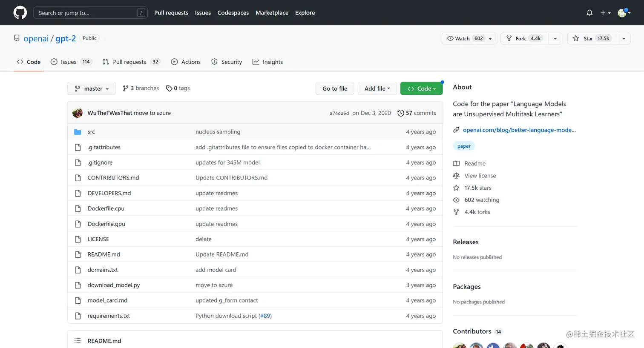
Task: Click the WuTheFWasThat author name
Action: pos(110,113)
